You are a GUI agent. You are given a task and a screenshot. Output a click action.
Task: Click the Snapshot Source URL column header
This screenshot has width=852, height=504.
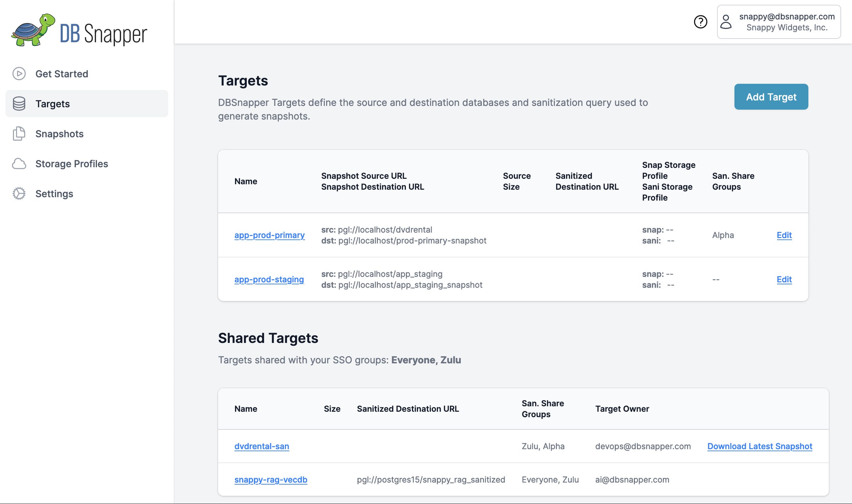click(364, 176)
